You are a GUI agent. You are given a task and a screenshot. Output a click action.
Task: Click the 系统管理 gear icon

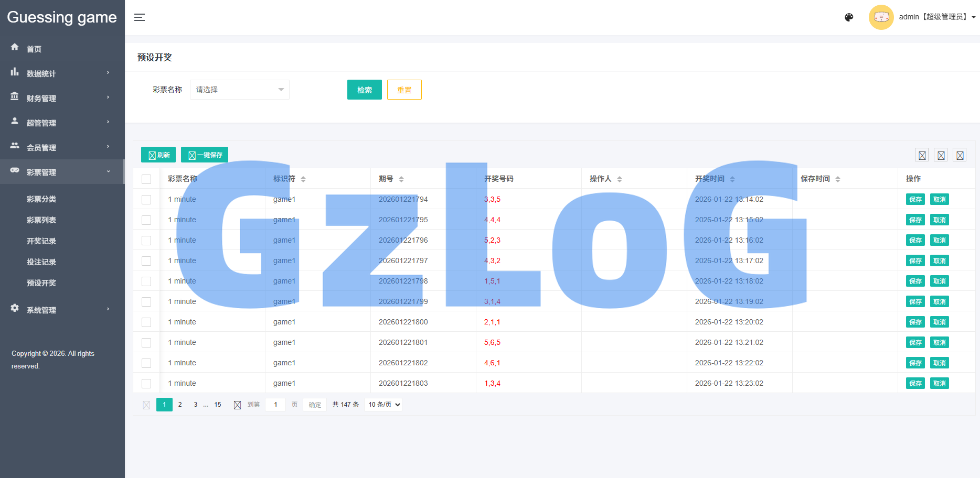(15, 308)
